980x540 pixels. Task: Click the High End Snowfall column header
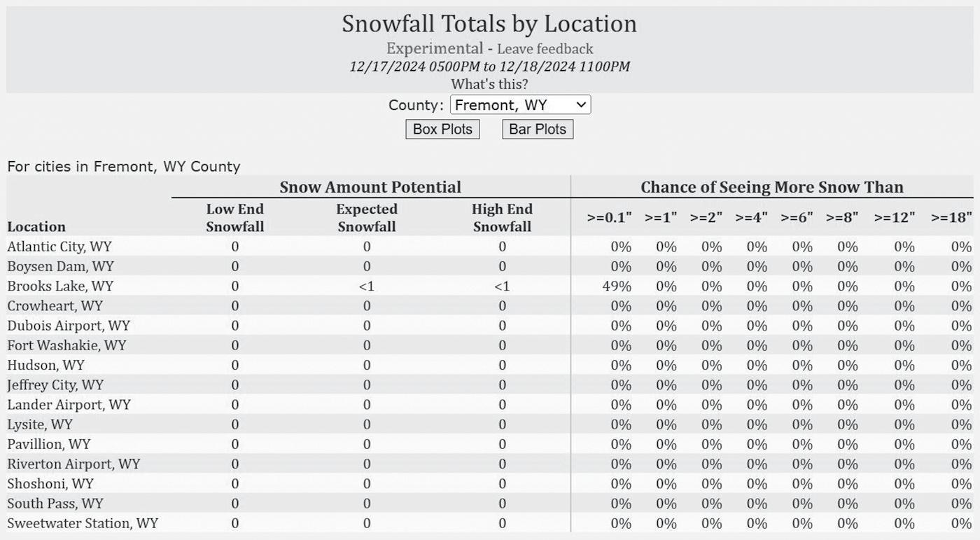tap(502, 218)
